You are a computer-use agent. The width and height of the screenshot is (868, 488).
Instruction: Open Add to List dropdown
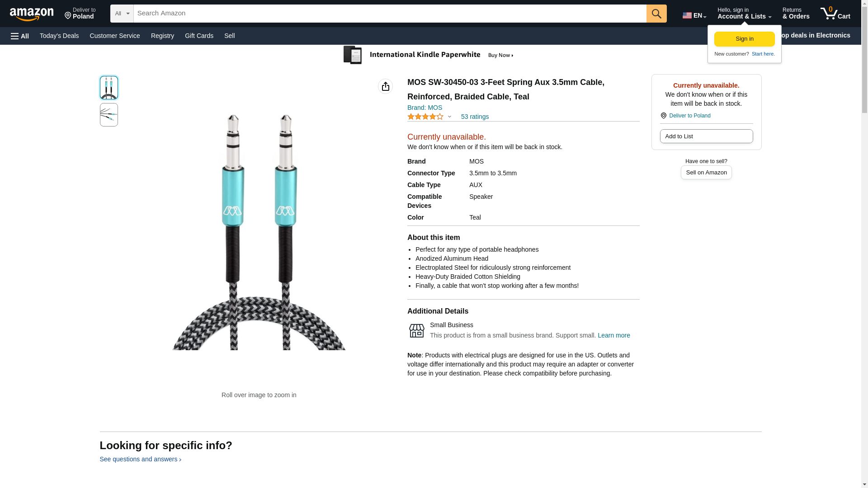tap(706, 136)
